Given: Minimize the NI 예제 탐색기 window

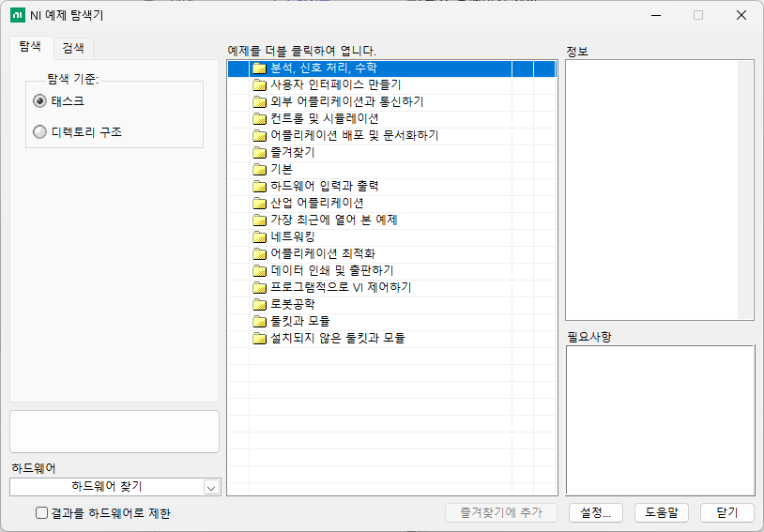Looking at the screenshot, I should click(x=656, y=15).
